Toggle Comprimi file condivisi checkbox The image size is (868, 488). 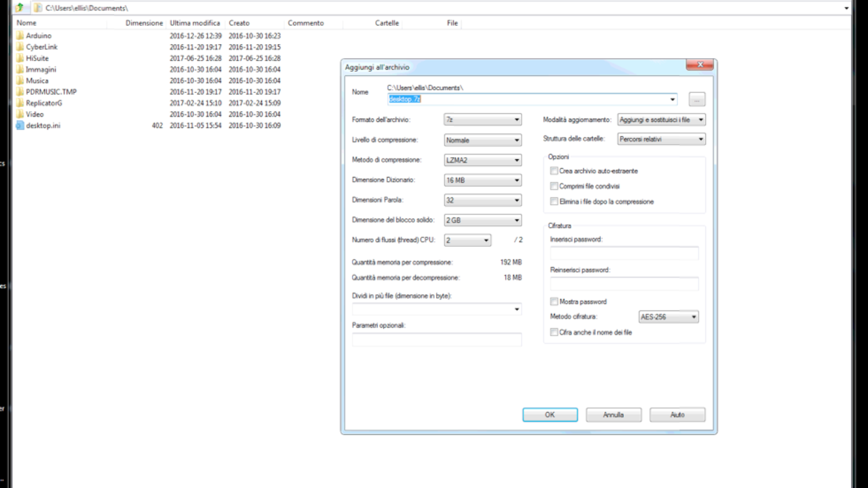click(x=554, y=186)
